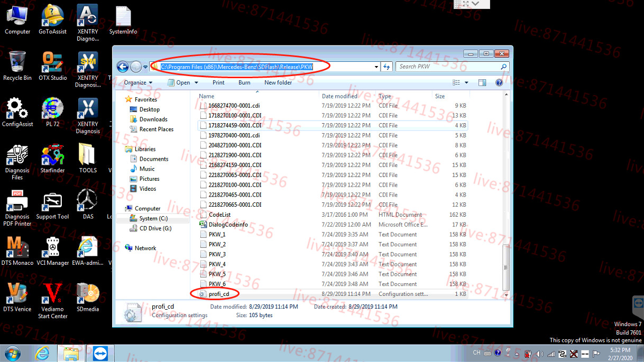Click the Windows Start button
The height and width of the screenshot is (362, 644).
pyautogui.click(x=13, y=353)
